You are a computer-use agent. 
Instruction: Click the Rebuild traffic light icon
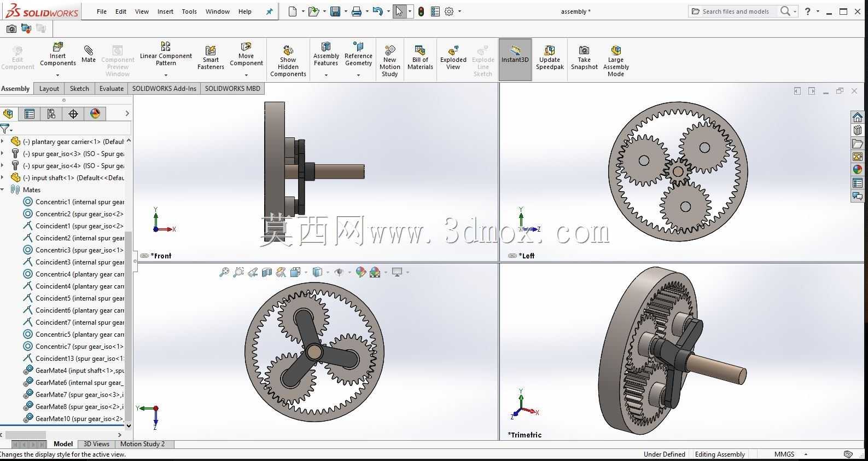[x=421, y=11]
